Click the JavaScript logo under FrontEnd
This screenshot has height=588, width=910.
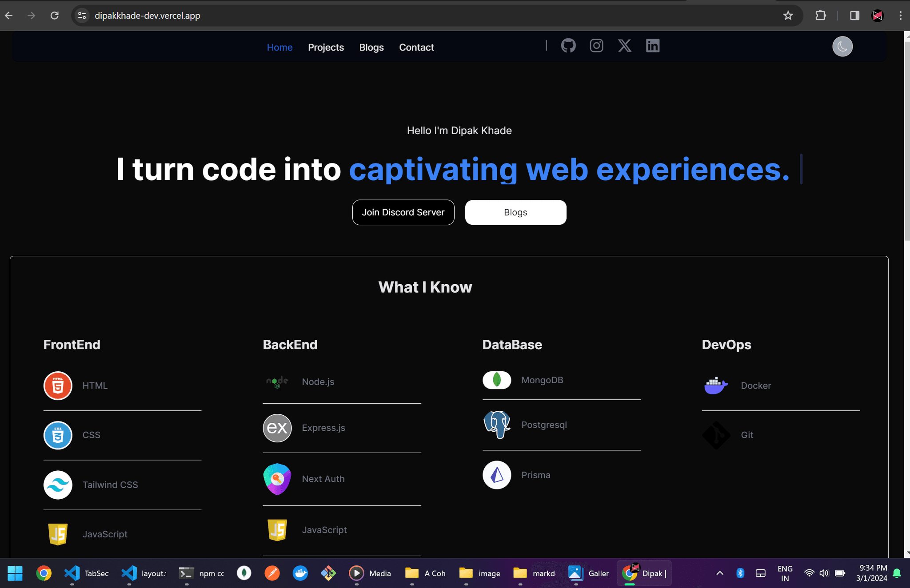coord(58,534)
